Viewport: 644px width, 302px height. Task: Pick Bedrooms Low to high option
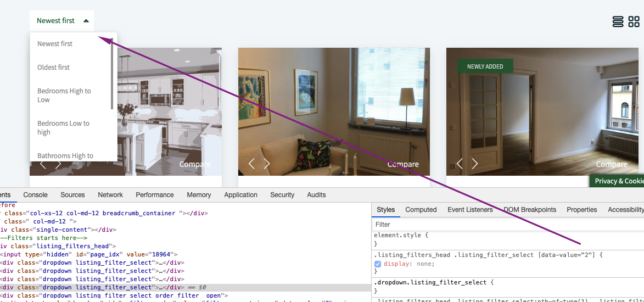click(63, 127)
